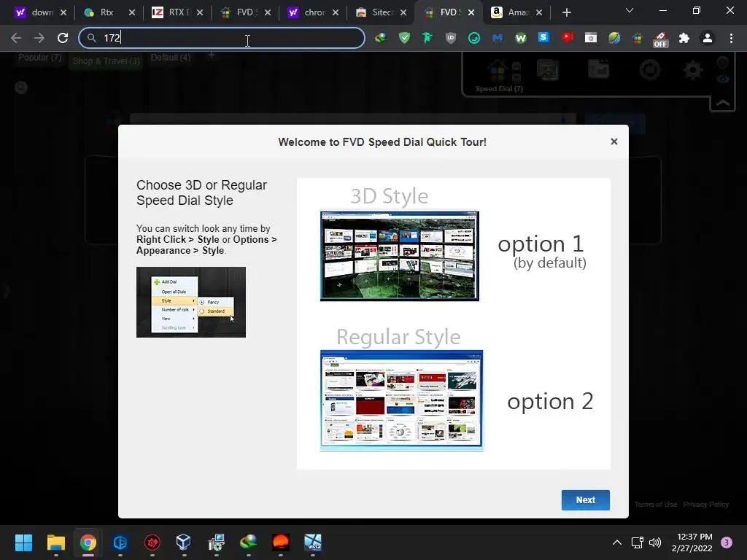This screenshot has height=560, width=747.
Task: Toggle the rocket extension marked OFF
Action: point(660,39)
